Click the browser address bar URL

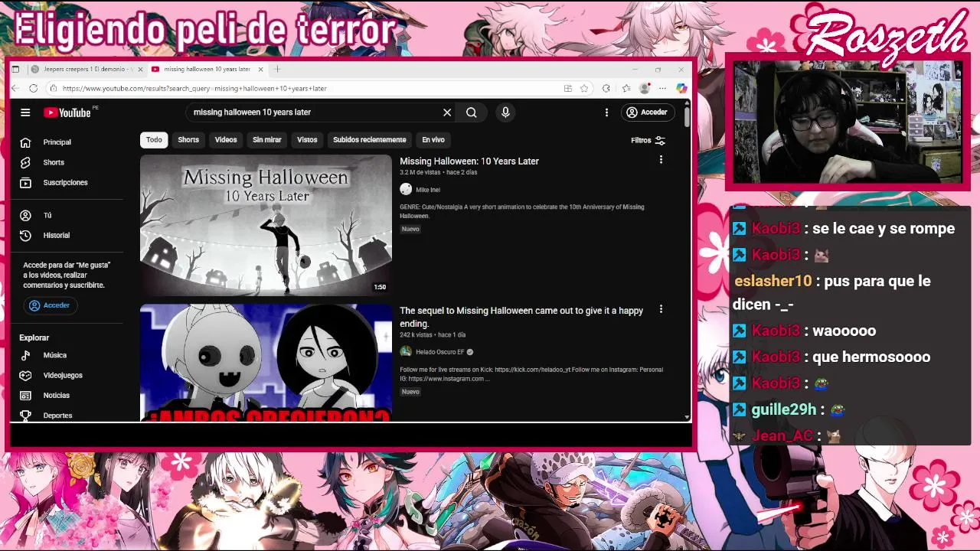click(195, 89)
